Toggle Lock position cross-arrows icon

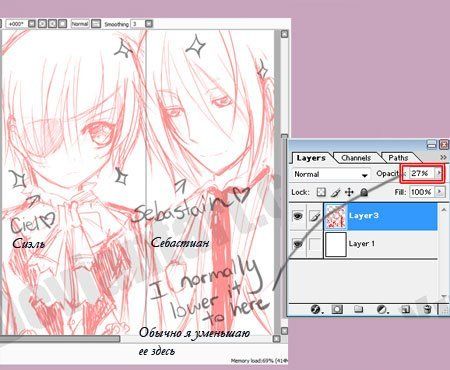349,192
